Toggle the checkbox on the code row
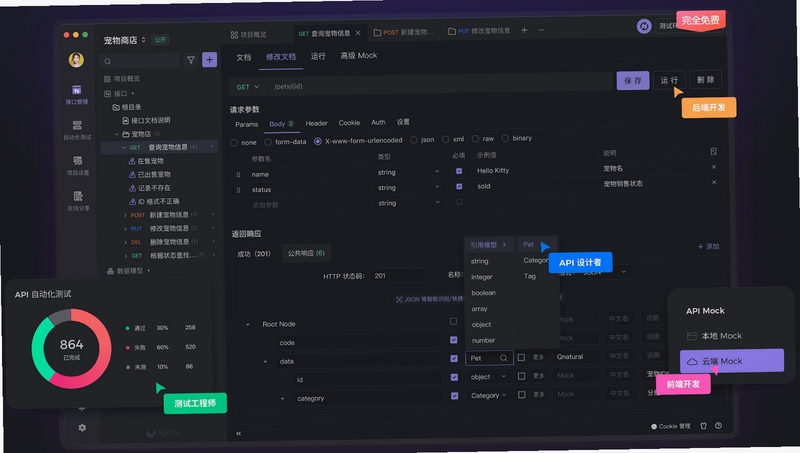800x453 pixels. pyautogui.click(x=454, y=340)
